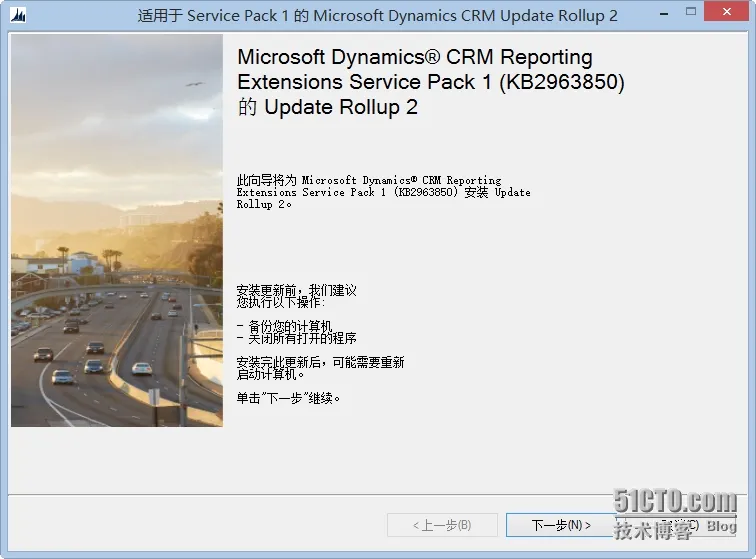The image size is (756, 559).
Task: Click the text 安装更新前,我们建议
Action: (x=297, y=290)
